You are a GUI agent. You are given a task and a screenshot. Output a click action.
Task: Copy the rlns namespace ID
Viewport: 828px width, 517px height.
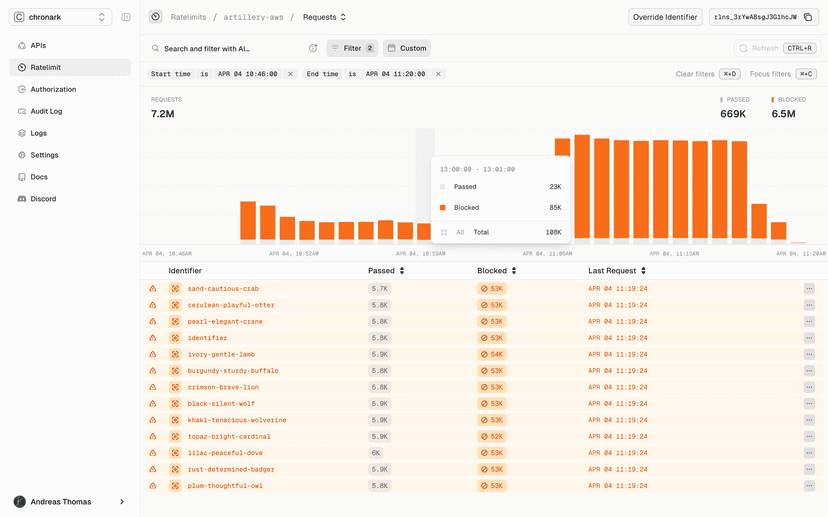pyautogui.click(x=805, y=17)
